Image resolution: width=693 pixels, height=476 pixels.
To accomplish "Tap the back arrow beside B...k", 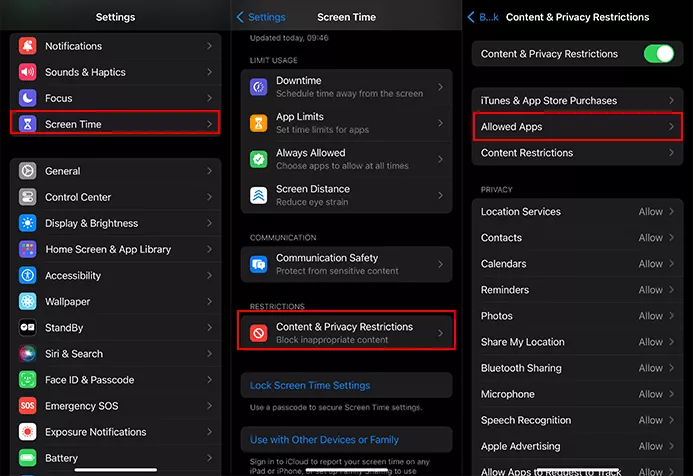I will click(x=471, y=17).
